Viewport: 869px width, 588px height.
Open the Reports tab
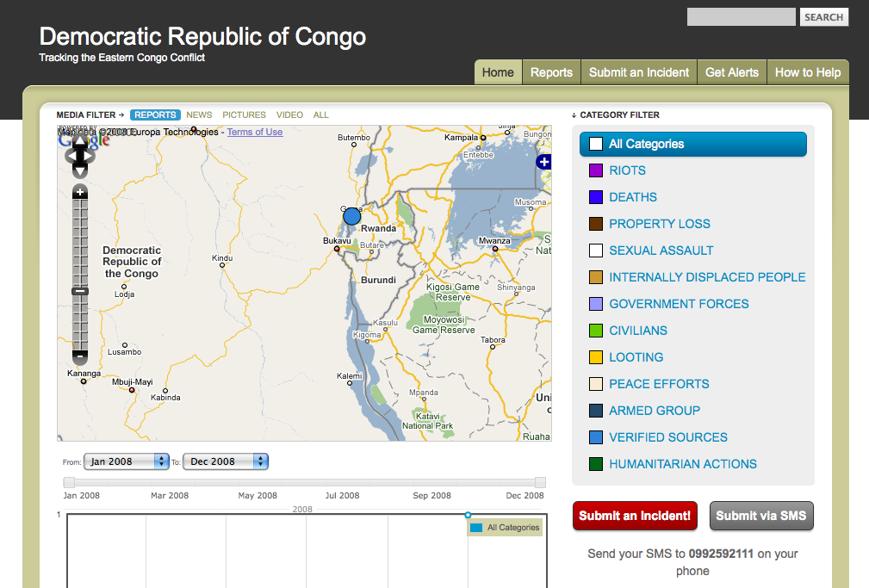(551, 72)
